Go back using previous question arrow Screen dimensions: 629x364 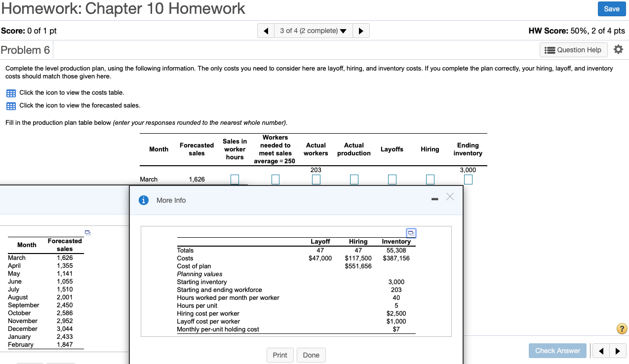[266, 30]
